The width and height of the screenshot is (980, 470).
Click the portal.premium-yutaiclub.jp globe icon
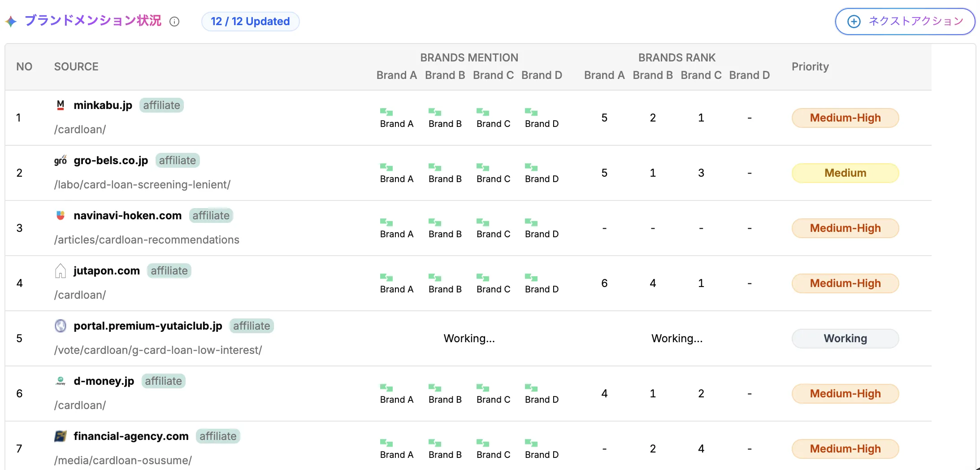pos(61,326)
